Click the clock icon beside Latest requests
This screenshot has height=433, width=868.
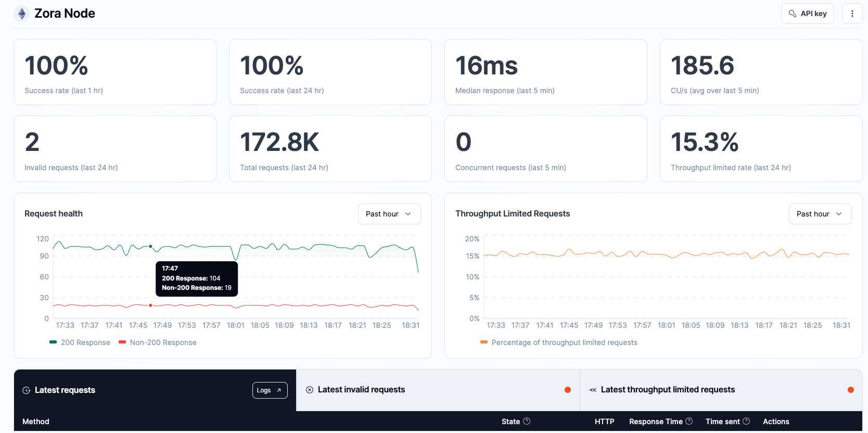(26, 390)
